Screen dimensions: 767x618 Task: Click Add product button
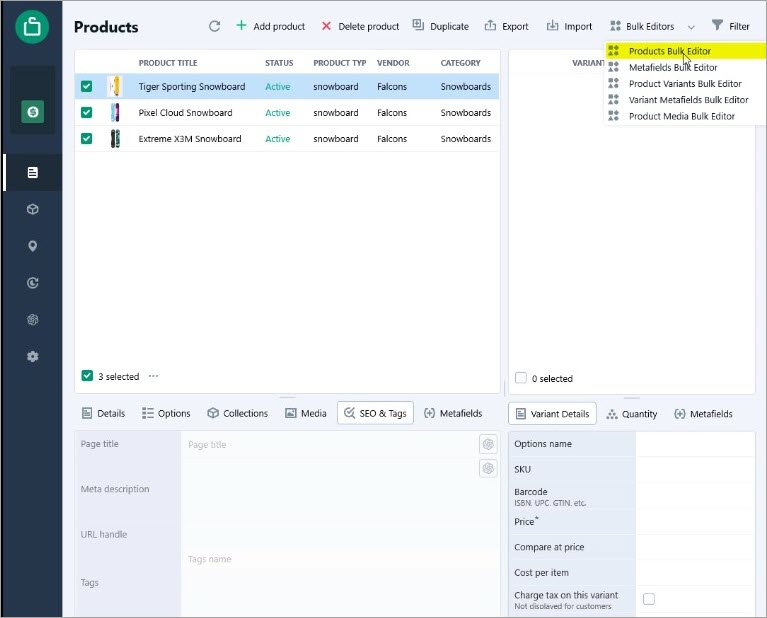[x=271, y=26]
